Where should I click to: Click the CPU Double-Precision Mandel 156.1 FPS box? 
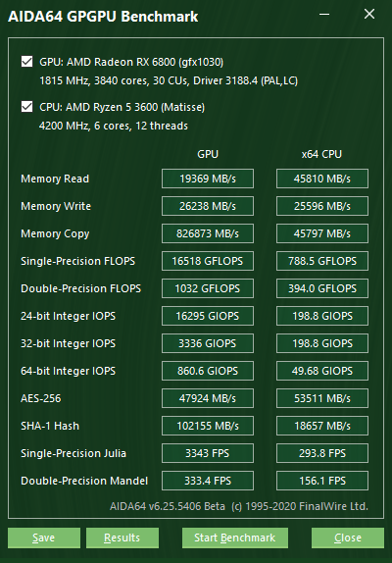coord(322,481)
